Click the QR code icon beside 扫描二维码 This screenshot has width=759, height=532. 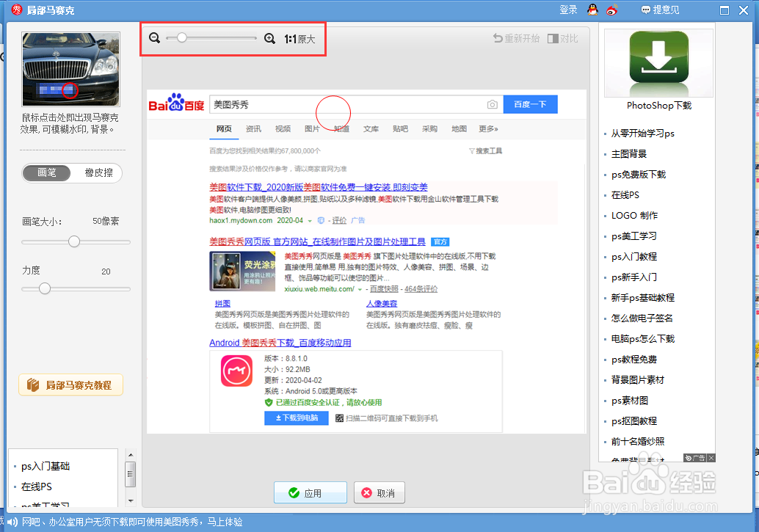[x=339, y=418]
